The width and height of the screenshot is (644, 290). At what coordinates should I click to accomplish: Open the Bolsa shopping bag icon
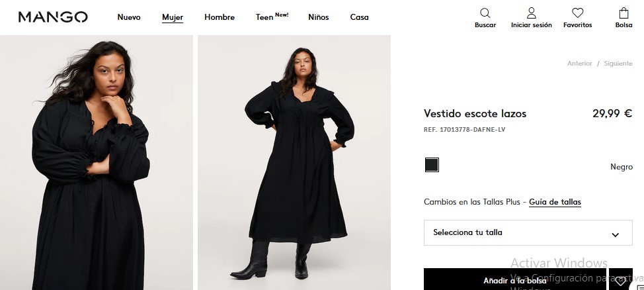624,13
